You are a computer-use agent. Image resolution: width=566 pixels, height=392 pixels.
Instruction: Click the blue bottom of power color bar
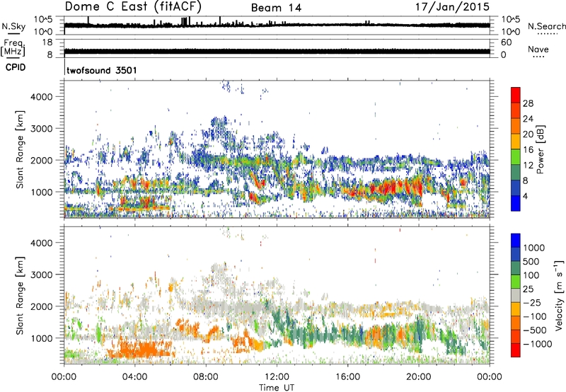516,203
